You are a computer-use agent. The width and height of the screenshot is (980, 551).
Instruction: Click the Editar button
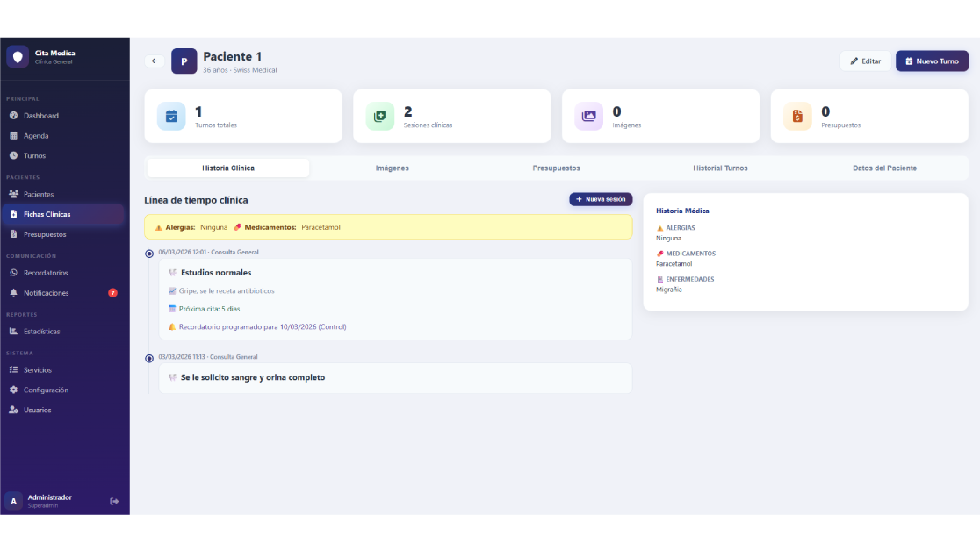(x=865, y=61)
